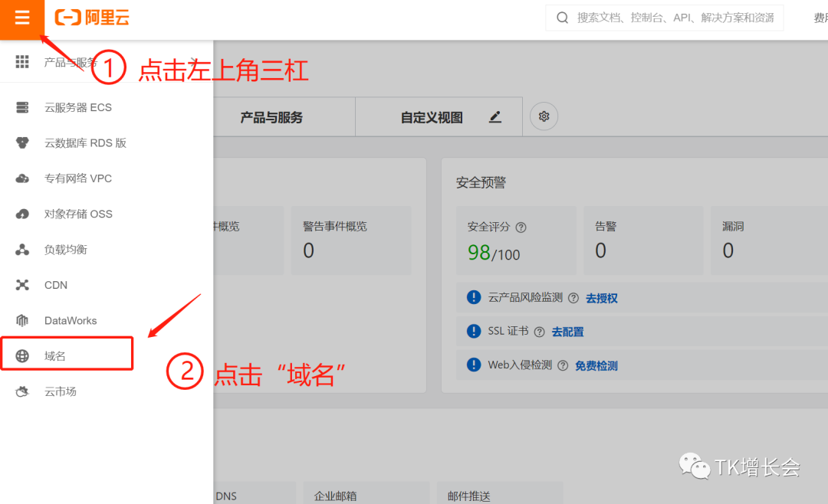This screenshot has height=504, width=828.
Task: Click the CDN sidebar entry
Action: [54, 284]
